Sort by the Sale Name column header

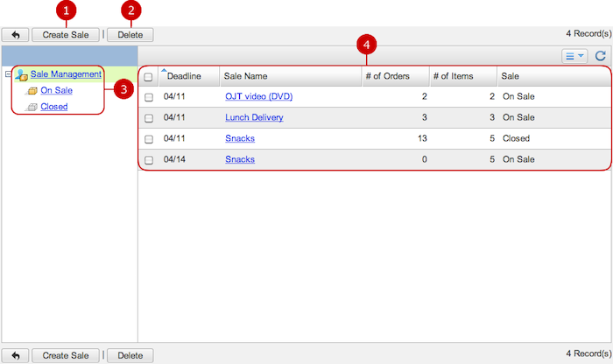click(291, 76)
